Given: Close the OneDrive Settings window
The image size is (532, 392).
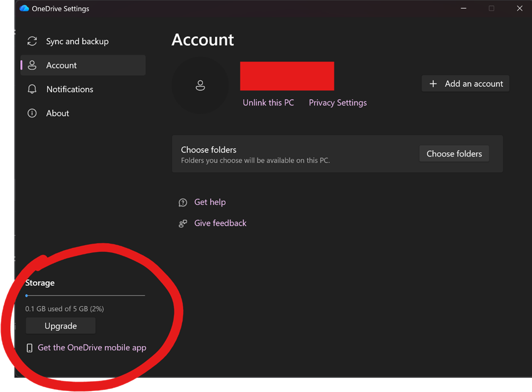Looking at the screenshot, I should coord(519,9).
